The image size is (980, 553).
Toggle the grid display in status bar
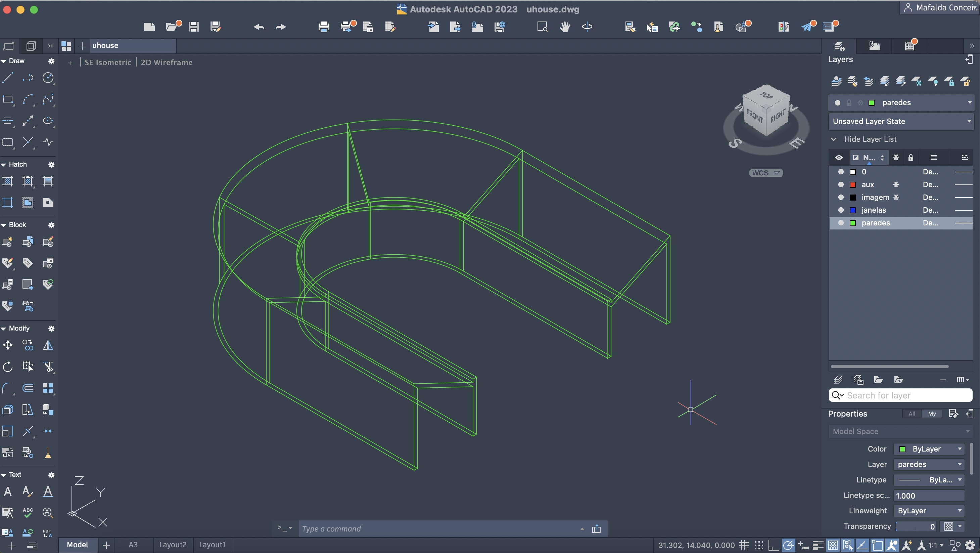745,545
